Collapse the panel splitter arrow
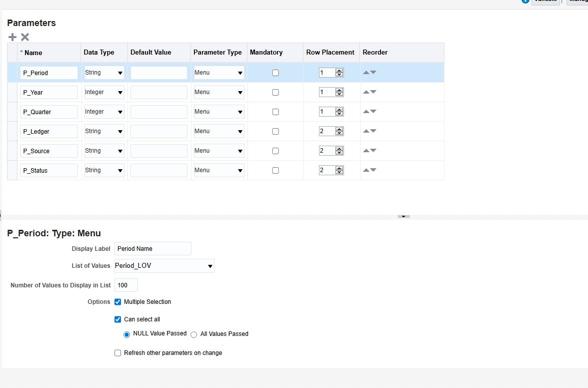This screenshot has width=588, height=388. click(x=403, y=216)
